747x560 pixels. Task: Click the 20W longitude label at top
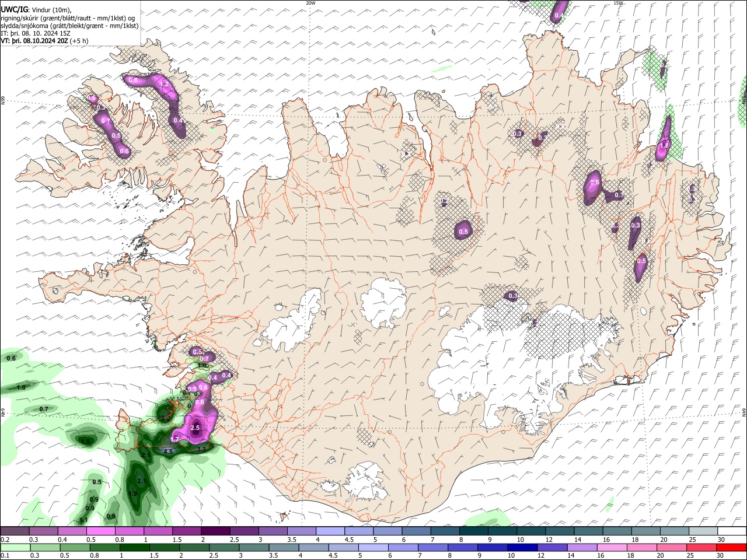tap(310, 3)
